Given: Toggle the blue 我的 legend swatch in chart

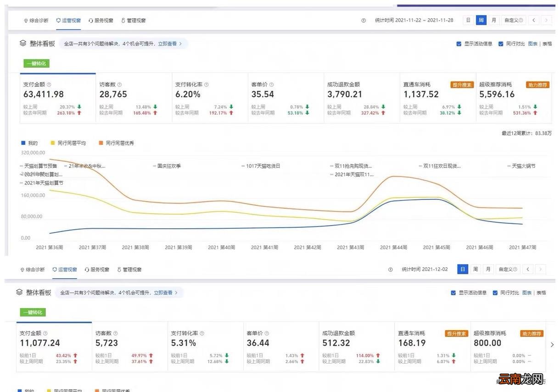Looking at the screenshot, I should (23, 143).
